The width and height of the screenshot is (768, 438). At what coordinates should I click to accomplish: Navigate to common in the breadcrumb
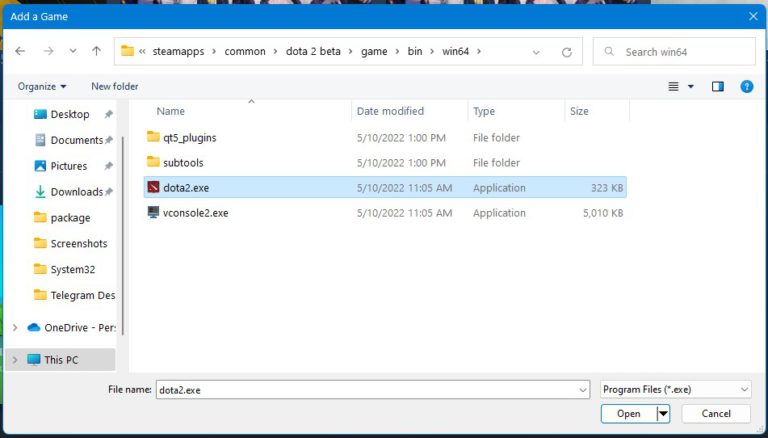point(245,51)
